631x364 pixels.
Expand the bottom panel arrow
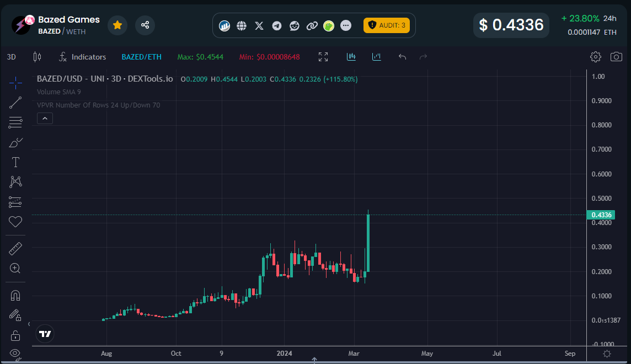click(314, 359)
